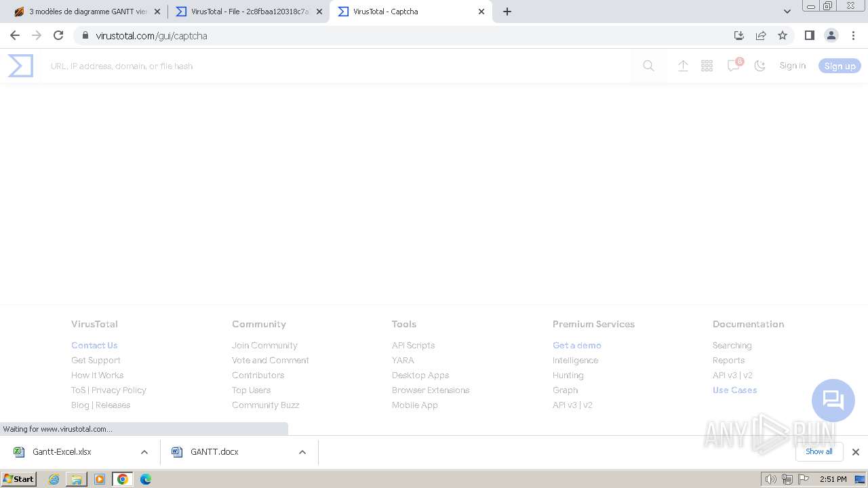Open the Intelligence link
The width and height of the screenshot is (868, 488).
[x=575, y=360]
